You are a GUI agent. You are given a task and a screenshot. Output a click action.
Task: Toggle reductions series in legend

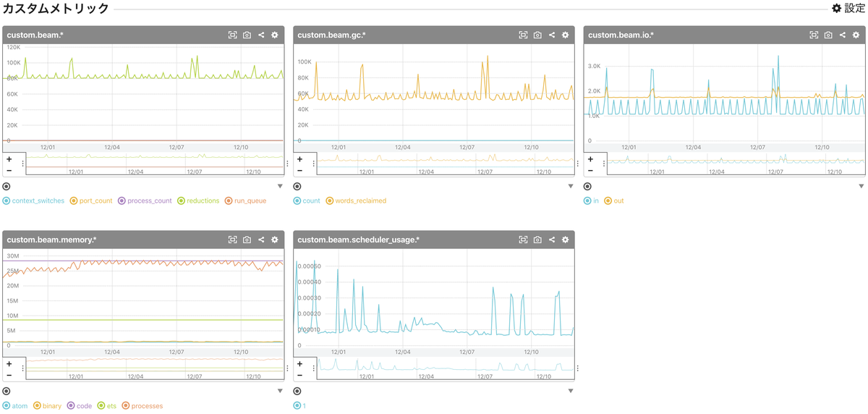tap(199, 200)
